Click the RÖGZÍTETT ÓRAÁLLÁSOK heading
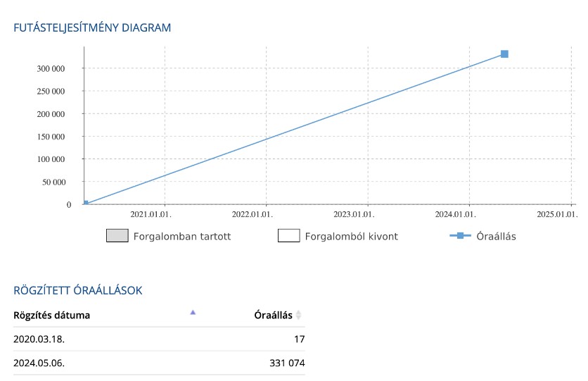Screen dimensions: 588x381 pos(78,291)
